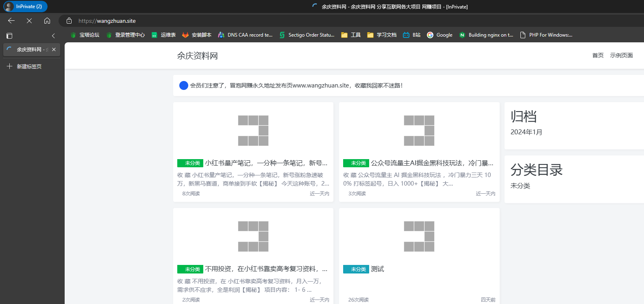Open the 安装脚本 bookmark
644x304 pixels.
[197, 35]
